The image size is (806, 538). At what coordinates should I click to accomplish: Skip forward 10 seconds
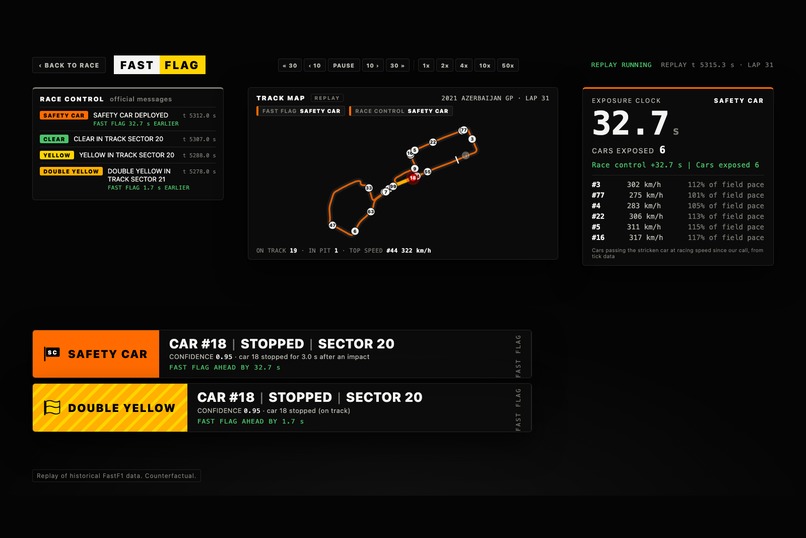pyautogui.click(x=373, y=66)
